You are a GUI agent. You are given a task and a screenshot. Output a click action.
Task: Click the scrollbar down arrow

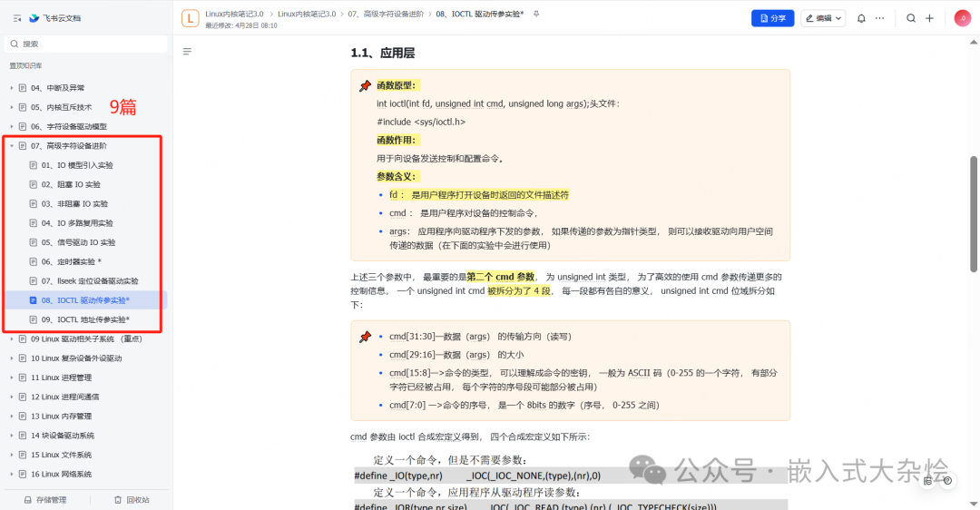pyautogui.click(x=973, y=504)
